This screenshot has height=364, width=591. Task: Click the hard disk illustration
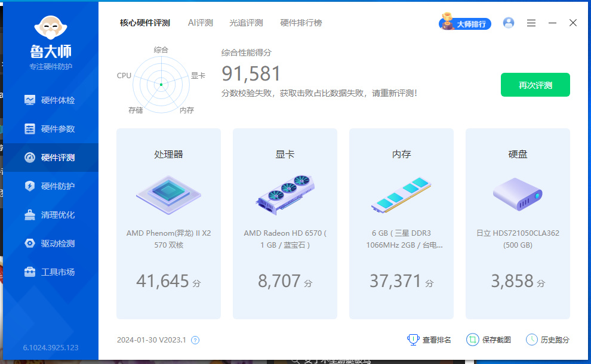tap(518, 195)
